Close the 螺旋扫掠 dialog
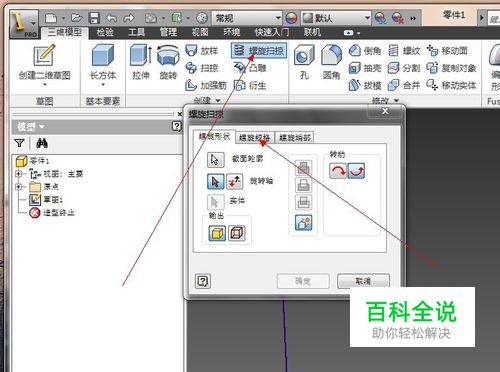 point(385,111)
